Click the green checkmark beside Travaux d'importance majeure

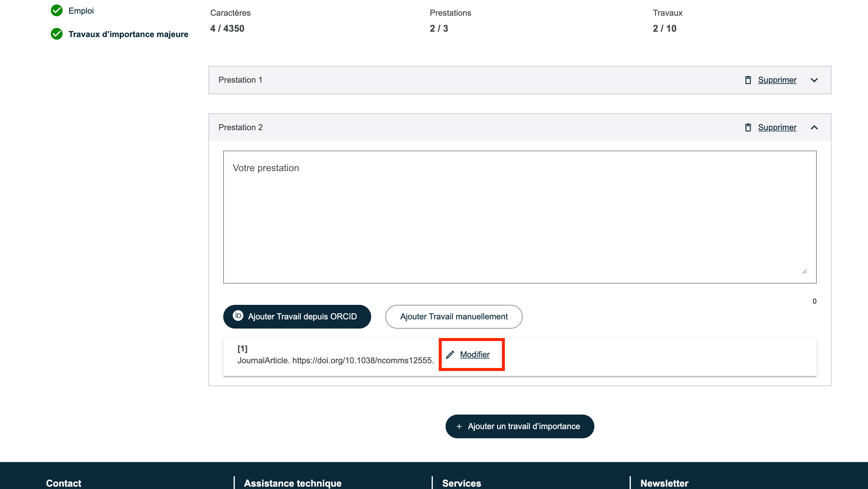57,34
